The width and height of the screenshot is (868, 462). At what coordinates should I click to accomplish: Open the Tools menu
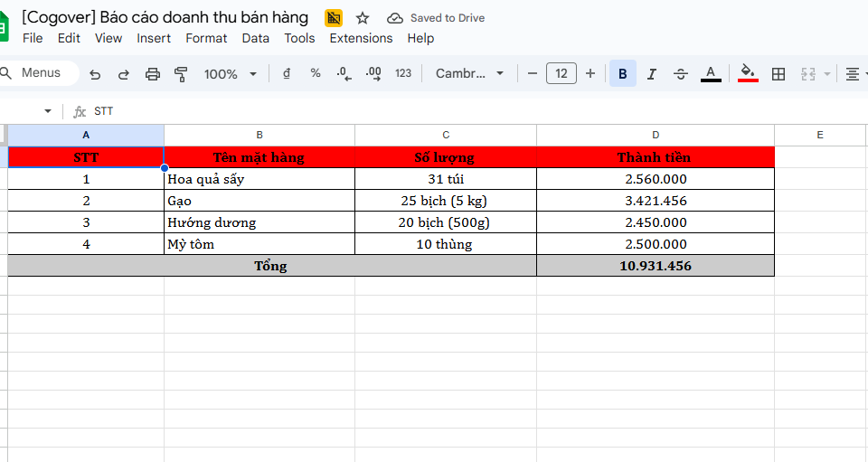coord(299,38)
